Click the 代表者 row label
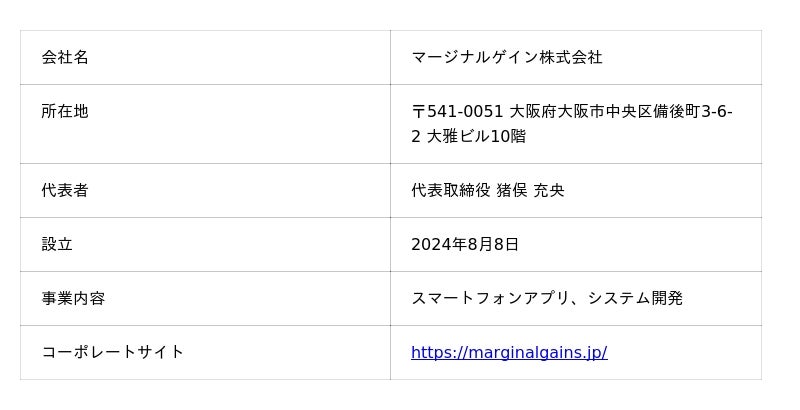Screen dimensions: 800x410 [65, 190]
